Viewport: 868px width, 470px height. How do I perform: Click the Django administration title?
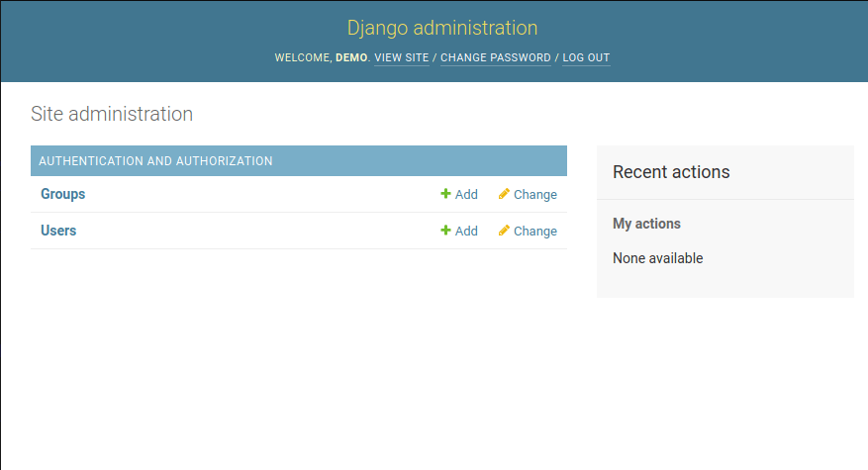pyautogui.click(x=442, y=28)
